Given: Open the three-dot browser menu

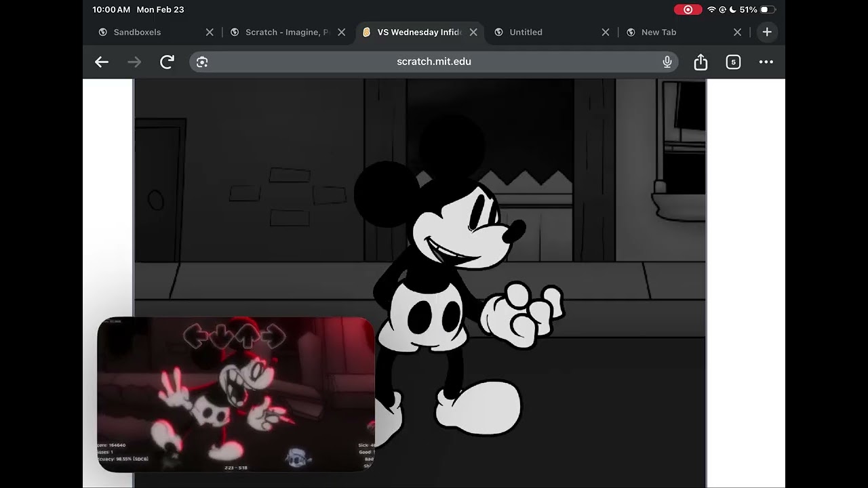Looking at the screenshot, I should tap(766, 62).
